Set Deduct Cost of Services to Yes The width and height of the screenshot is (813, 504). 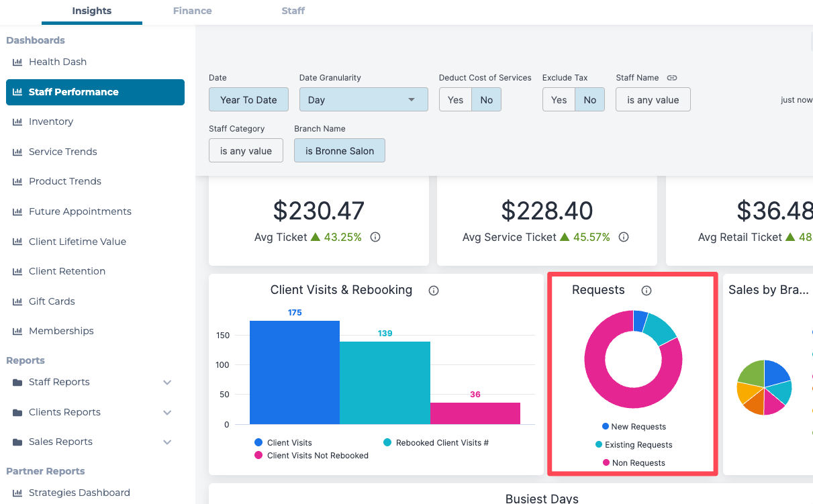[455, 100]
